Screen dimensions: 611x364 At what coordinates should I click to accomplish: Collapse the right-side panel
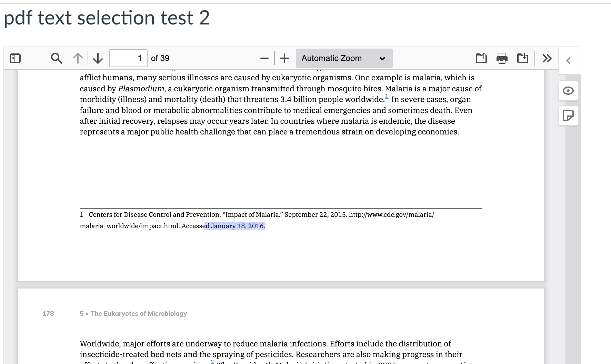pos(569,60)
